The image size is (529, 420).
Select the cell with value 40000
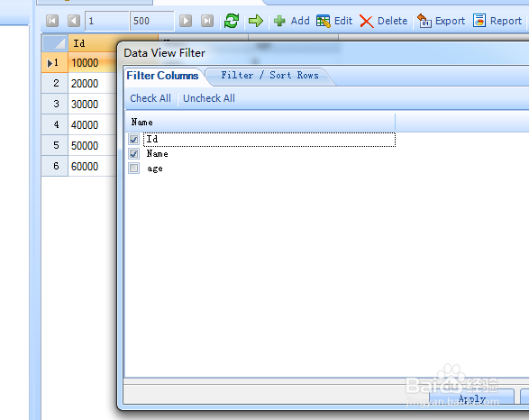93,124
